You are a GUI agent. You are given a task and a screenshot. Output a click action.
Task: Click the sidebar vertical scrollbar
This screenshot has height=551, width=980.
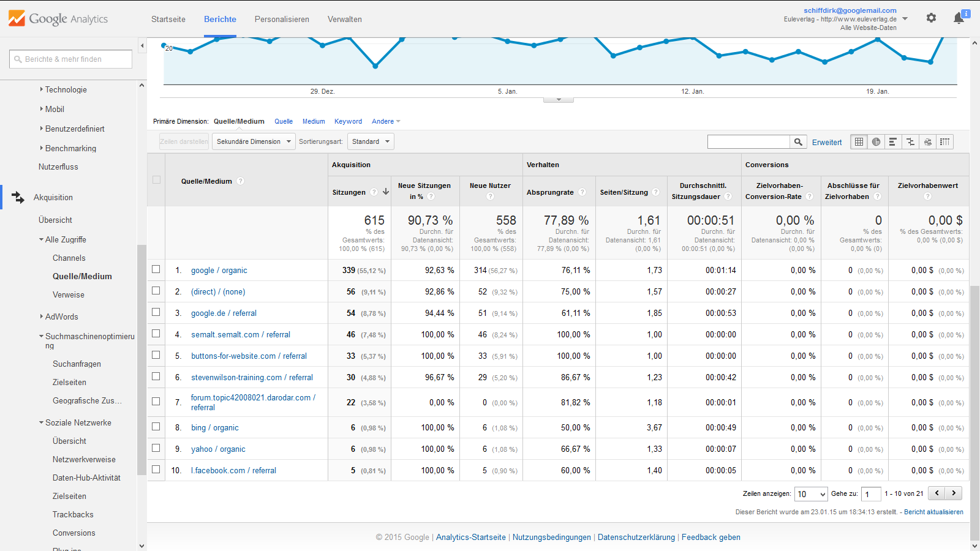(142, 360)
